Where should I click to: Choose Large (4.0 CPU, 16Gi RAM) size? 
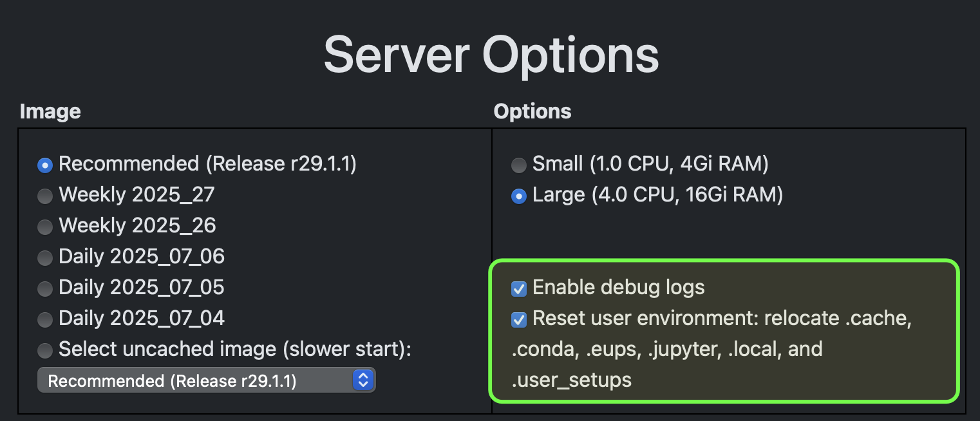[518, 196]
